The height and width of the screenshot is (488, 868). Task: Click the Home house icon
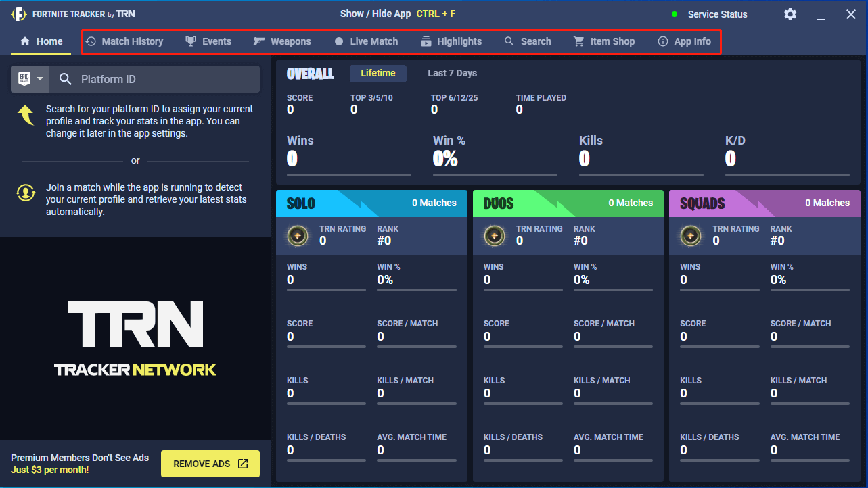[x=25, y=41]
